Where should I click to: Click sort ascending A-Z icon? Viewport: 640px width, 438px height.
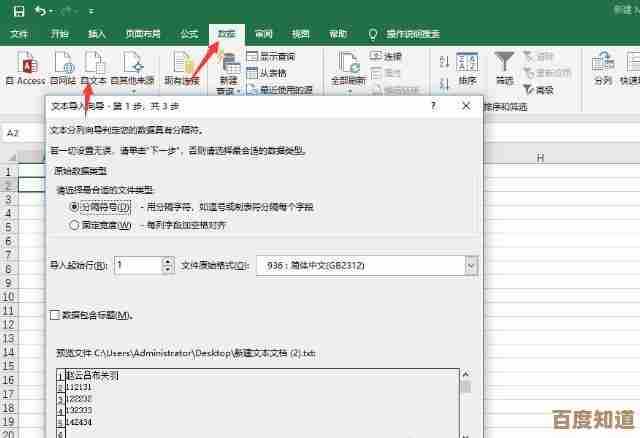[x=444, y=62]
